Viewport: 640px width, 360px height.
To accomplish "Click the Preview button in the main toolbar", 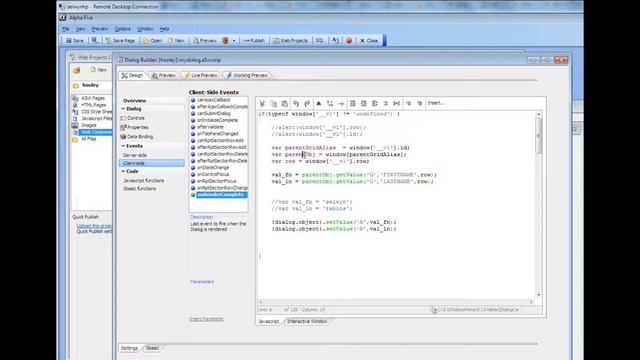I will 204,40.
